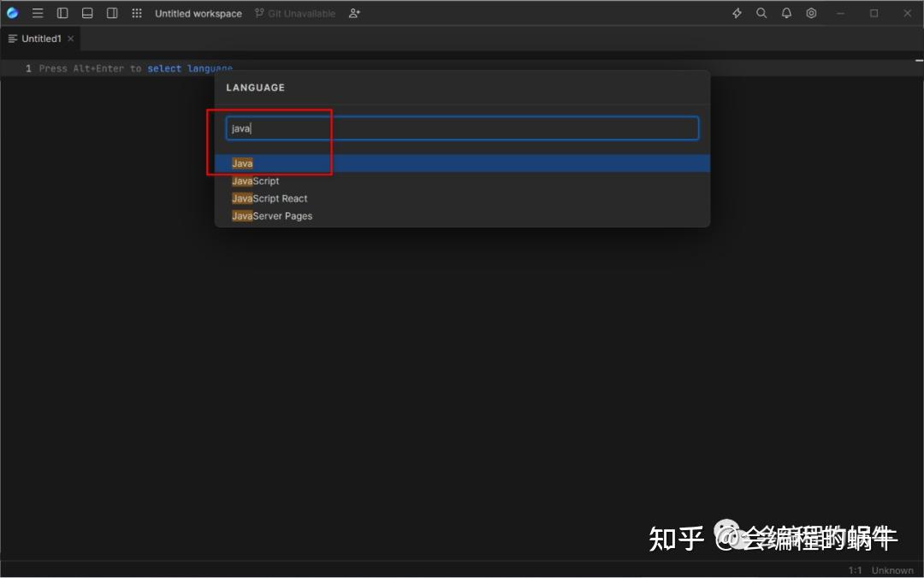The height and width of the screenshot is (578, 924).
Task: Open the notifications bell
Action: pyautogui.click(x=786, y=13)
